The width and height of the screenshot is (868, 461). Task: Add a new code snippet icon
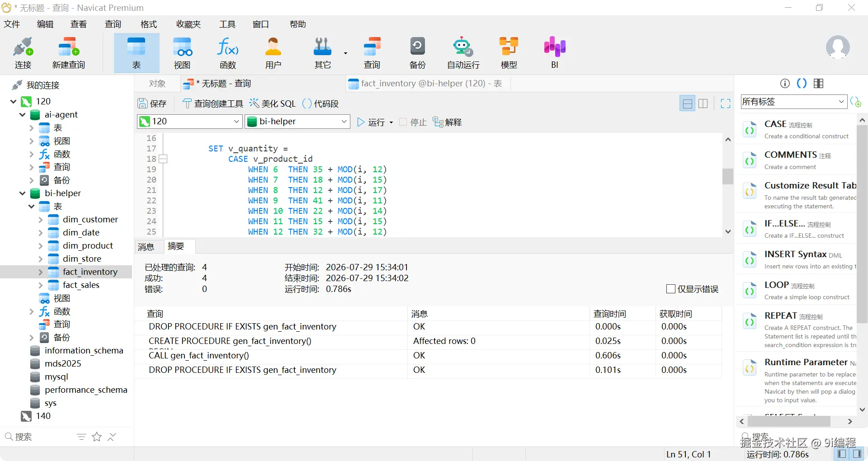click(856, 102)
